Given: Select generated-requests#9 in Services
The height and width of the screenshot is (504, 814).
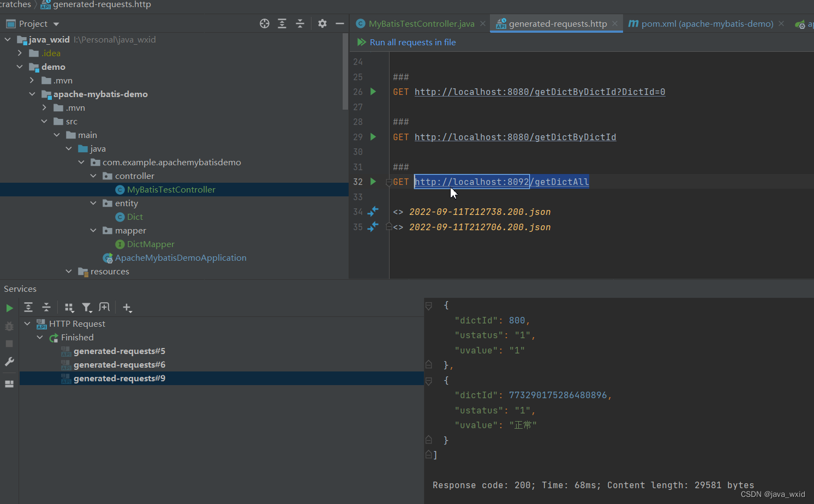Looking at the screenshot, I should 119,378.
